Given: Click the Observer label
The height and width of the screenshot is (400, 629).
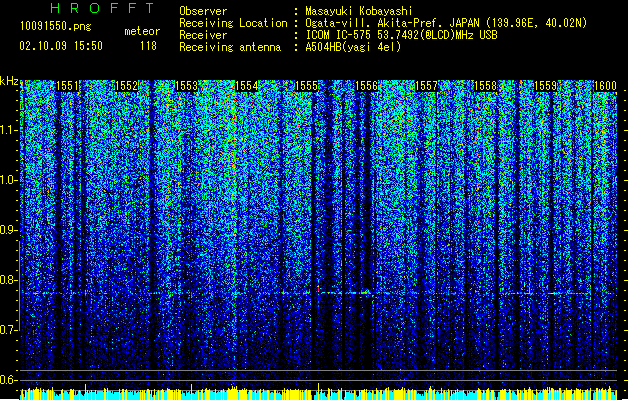Looking at the screenshot, I should [203, 11].
